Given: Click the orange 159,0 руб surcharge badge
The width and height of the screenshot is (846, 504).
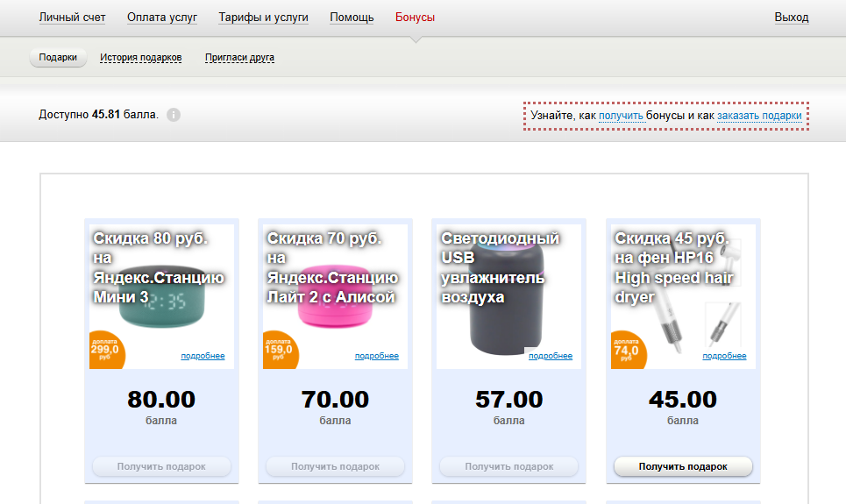Looking at the screenshot, I should point(281,350).
